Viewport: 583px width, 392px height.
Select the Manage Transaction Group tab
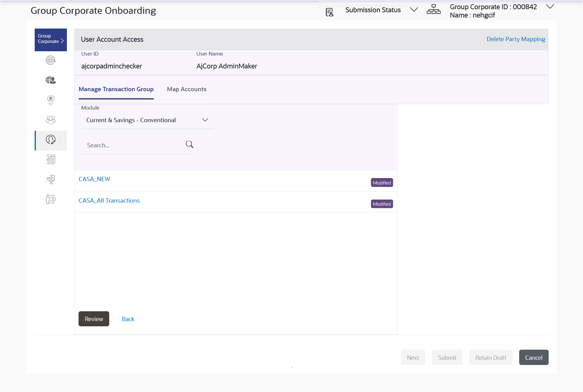tap(116, 89)
